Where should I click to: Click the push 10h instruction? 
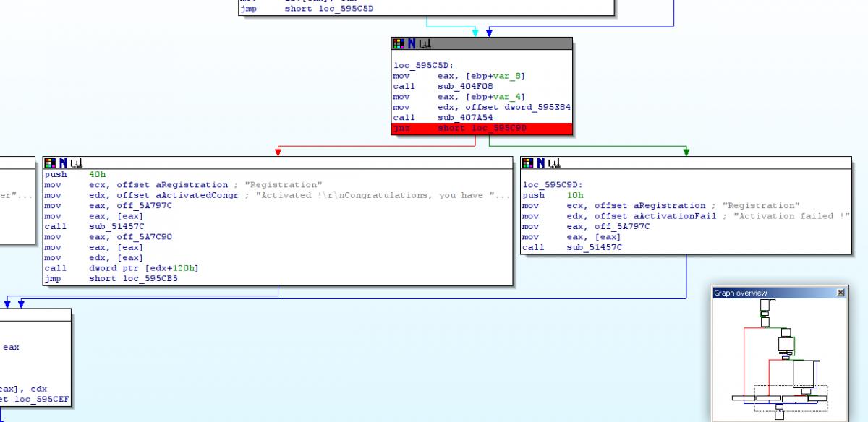[552, 195]
